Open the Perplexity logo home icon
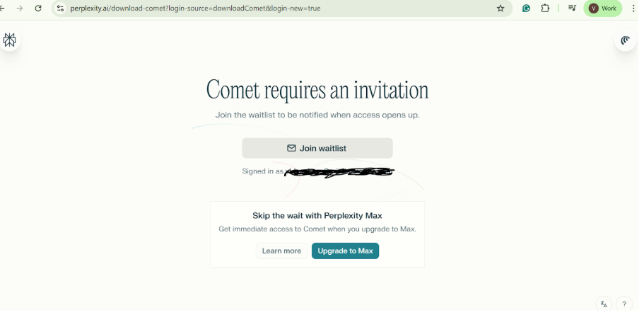 (9, 40)
